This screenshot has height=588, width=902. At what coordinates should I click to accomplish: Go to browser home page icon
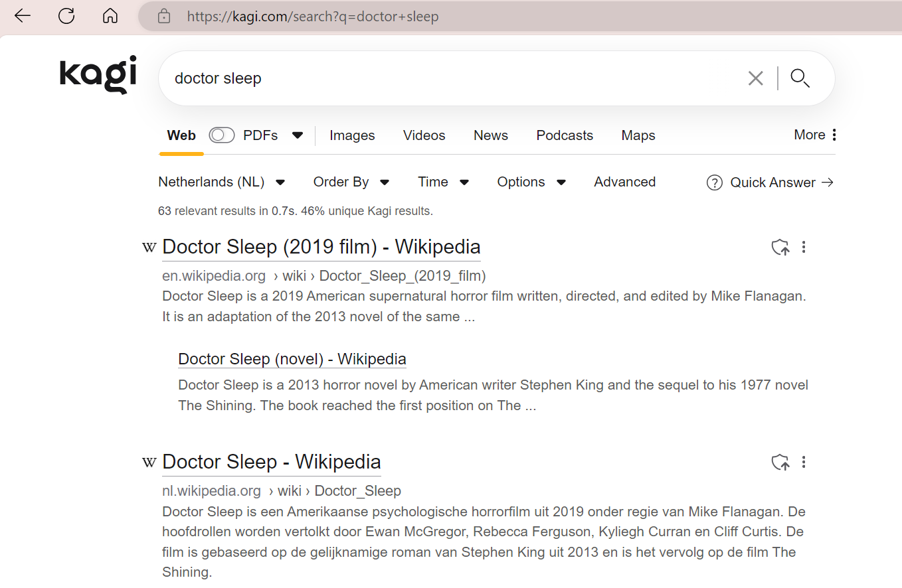pyautogui.click(x=110, y=16)
